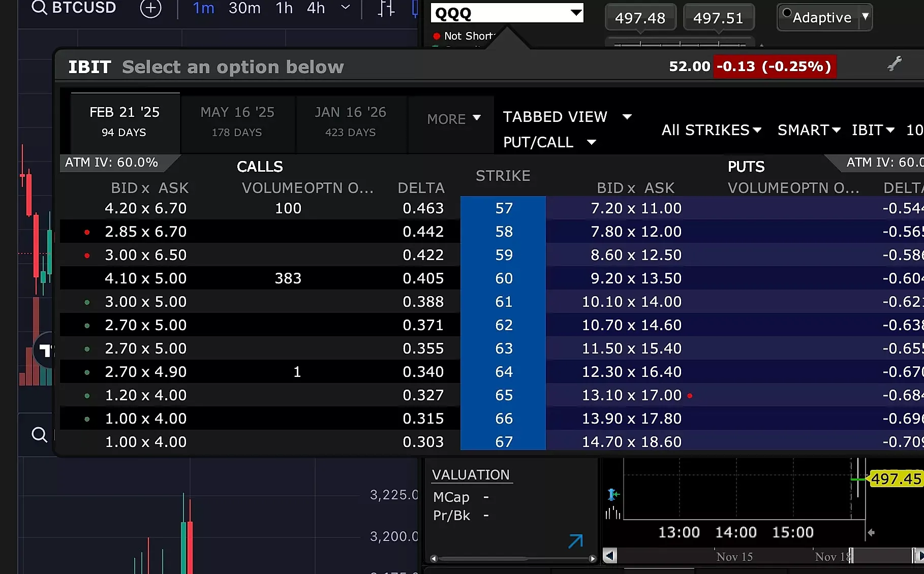Click call volume 383
Screen dimensions: 924x574
coord(288,278)
